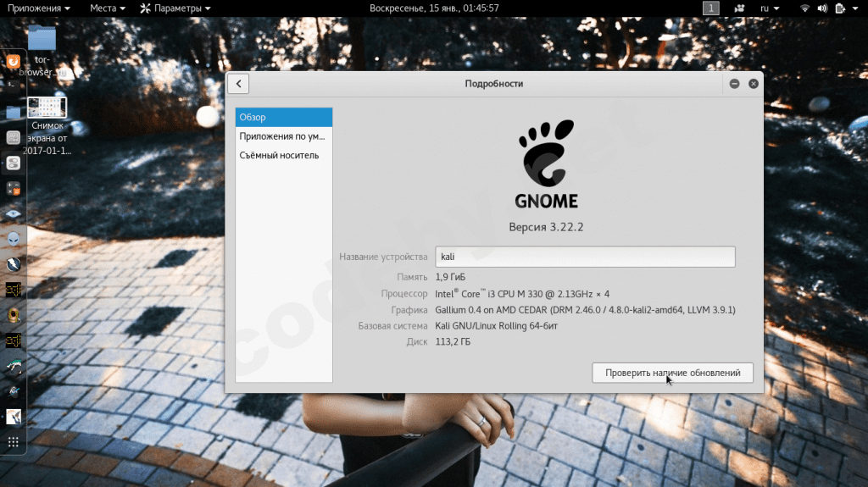Click the Название устройства field containing kali
Image resolution: width=868 pixels, height=487 pixels.
coord(585,257)
